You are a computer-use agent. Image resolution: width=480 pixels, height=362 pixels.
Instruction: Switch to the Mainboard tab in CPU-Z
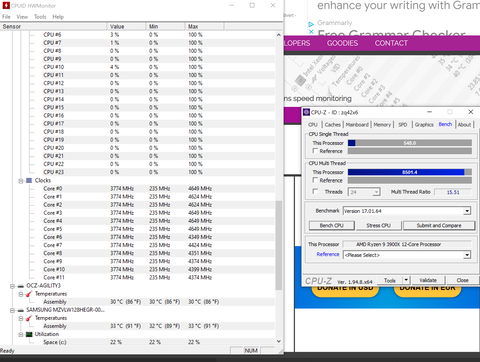pyautogui.click(x=357, y=124)
